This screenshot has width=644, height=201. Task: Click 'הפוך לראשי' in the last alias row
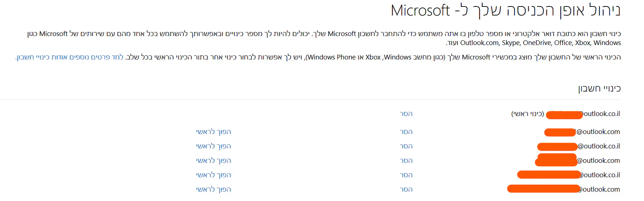(x=214, y=189)
